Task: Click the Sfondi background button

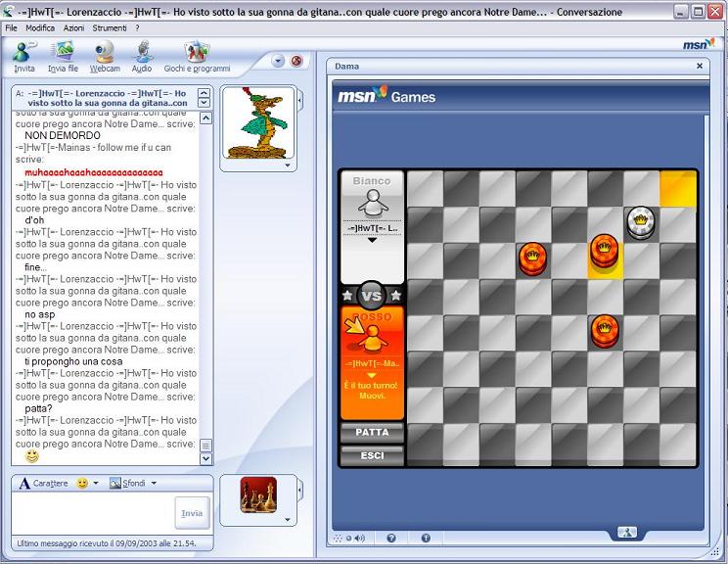Action: [x=127, y=483]
